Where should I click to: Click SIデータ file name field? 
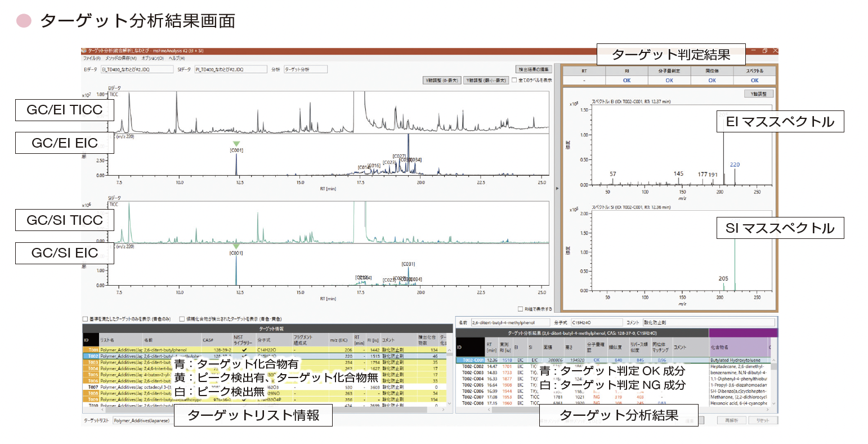click(x=231, y=69)
